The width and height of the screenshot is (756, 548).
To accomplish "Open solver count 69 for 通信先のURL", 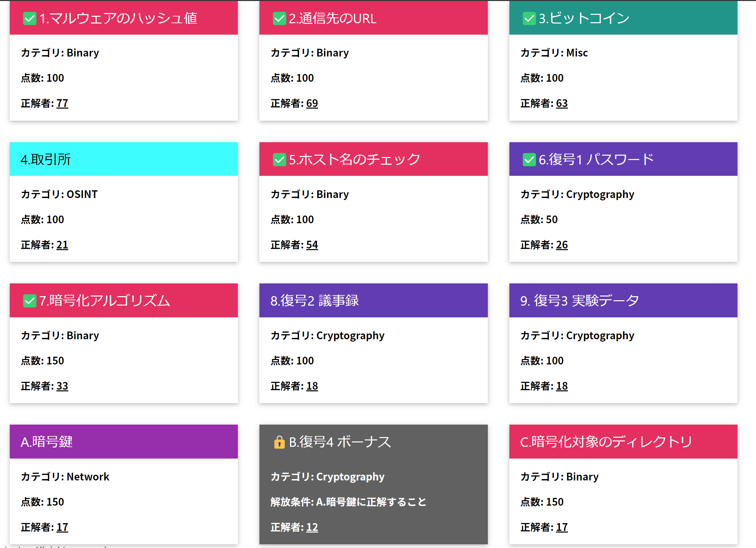I will 312,103.
